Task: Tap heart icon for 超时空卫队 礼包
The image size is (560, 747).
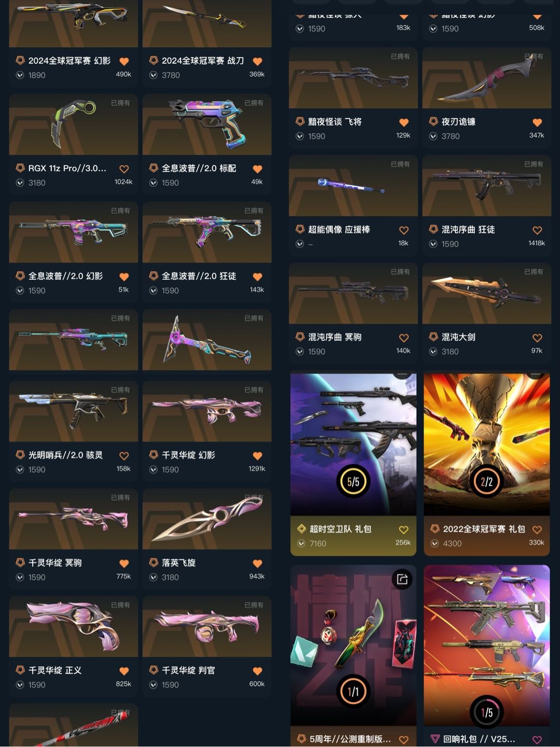Action: coord(404,530)
